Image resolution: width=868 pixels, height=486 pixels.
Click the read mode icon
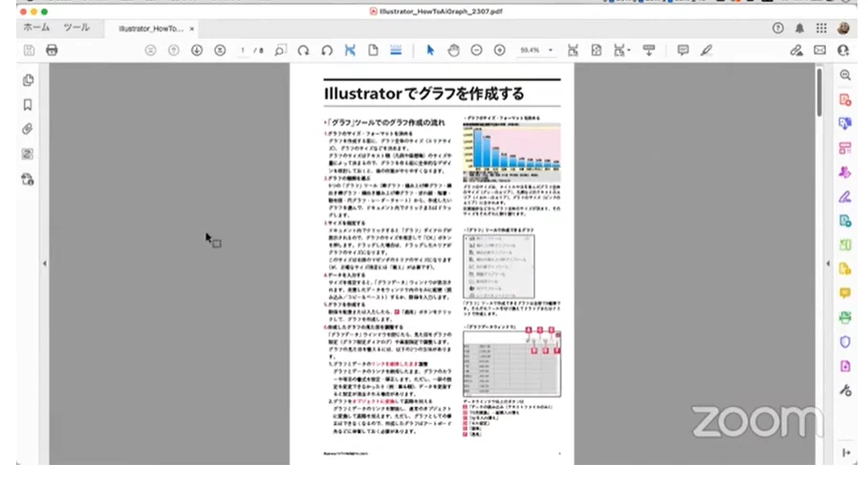coord(649,51)
